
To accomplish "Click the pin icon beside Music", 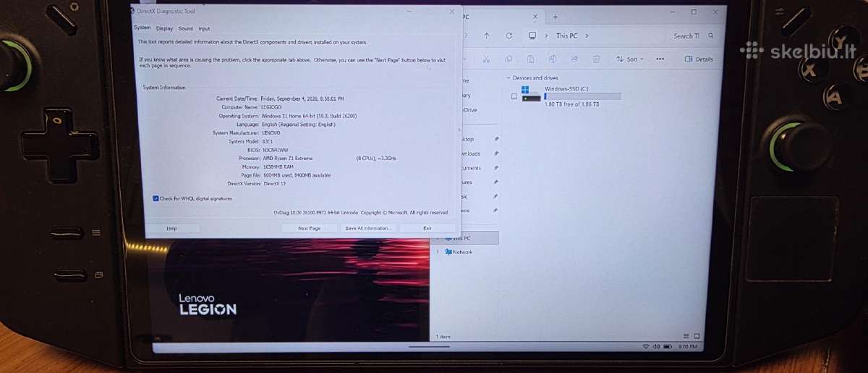I will (496, 196).
